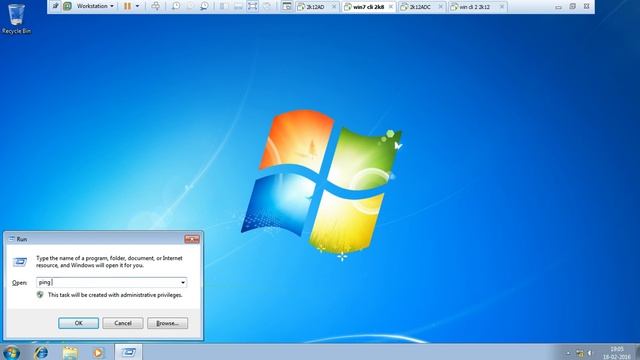The width and height of the screenshot is (640, 360).
Task: Click the Run program icon in dialog
Action: (x=20, y=262)
